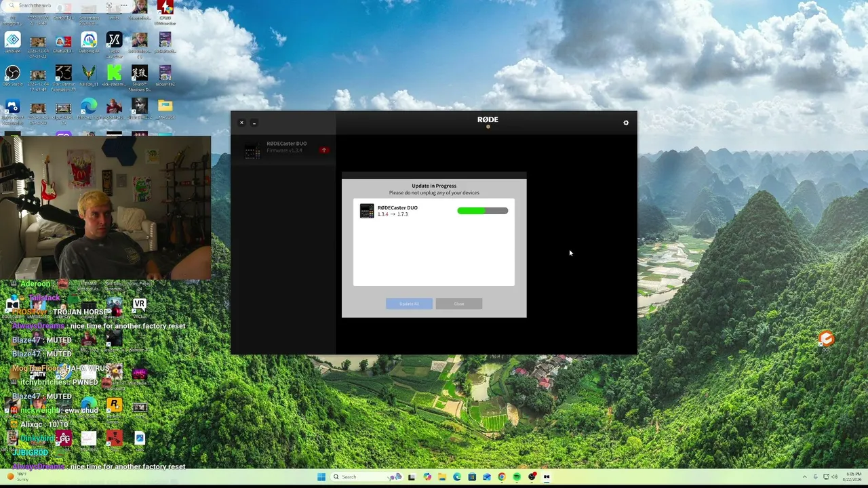Screen dimensions: 868x488
Task: Minimize the RØDE app window
Action: tap(254, 123)
